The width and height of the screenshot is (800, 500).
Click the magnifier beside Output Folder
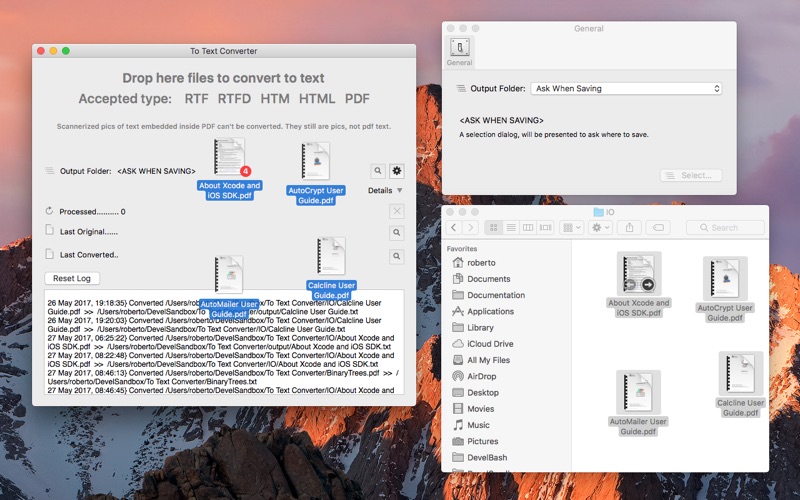point(377,171)
